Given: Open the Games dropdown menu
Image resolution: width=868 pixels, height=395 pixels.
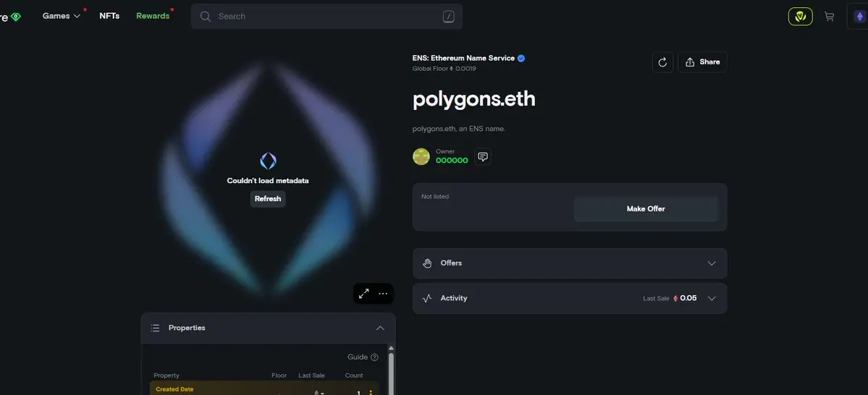Looking at the screenshot, I should [62, 16].
